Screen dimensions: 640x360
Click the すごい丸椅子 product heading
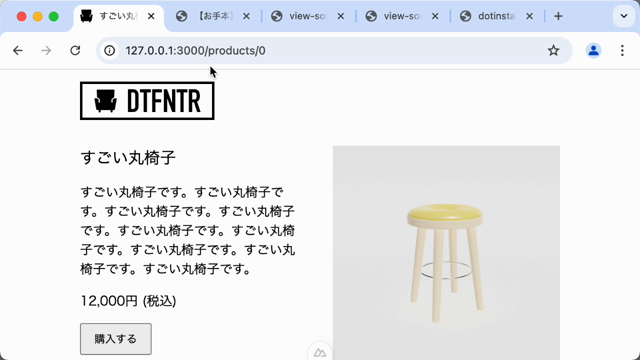tap(128, 158)
